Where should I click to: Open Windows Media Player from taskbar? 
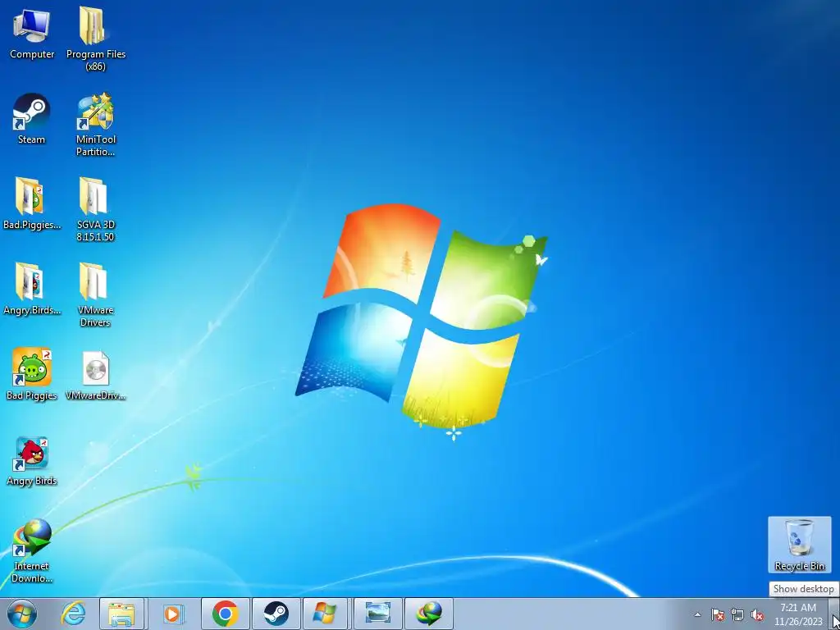point(172,614)
